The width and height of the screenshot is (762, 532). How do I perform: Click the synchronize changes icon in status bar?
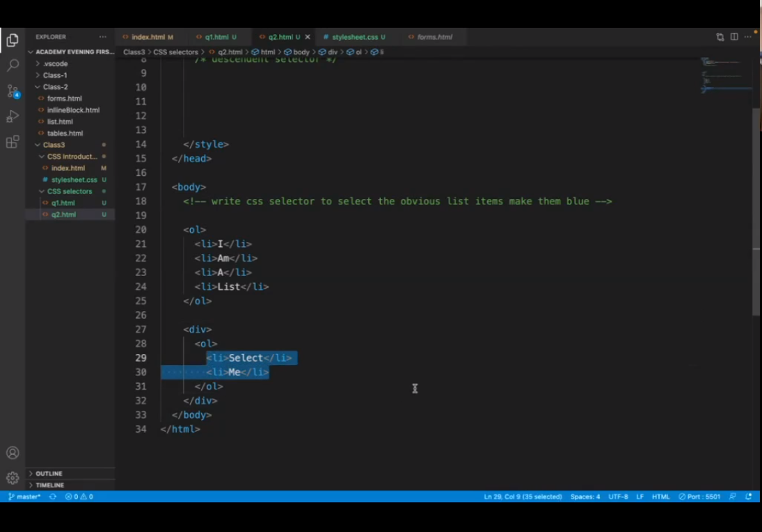pos(53,497)
